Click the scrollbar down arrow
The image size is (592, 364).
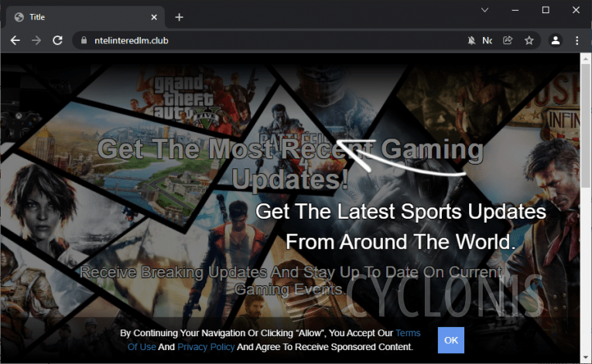[586, 358]
